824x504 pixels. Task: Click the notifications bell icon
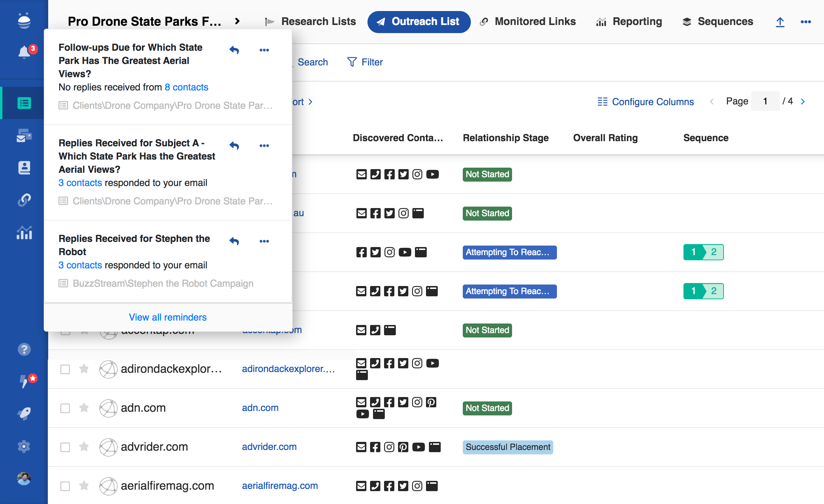tap(24, 52)
